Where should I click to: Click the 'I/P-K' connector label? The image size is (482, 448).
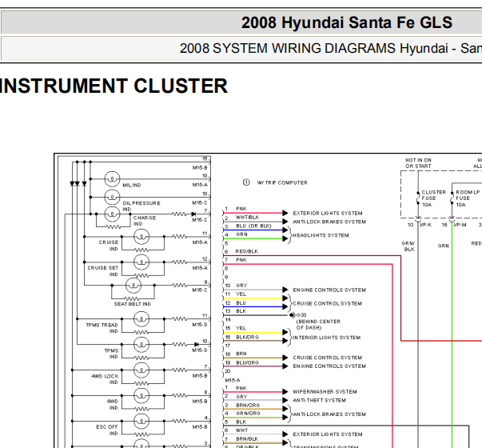click(x=426, y=225)
